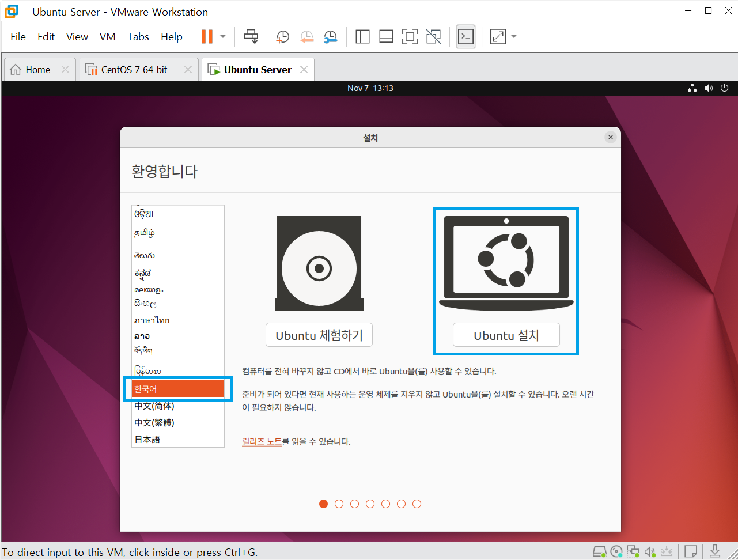Image resolution: width=738 pixels, height=560 pixels.
Task: Select 中文(繁體) in the language list
Action: [178, 423]
